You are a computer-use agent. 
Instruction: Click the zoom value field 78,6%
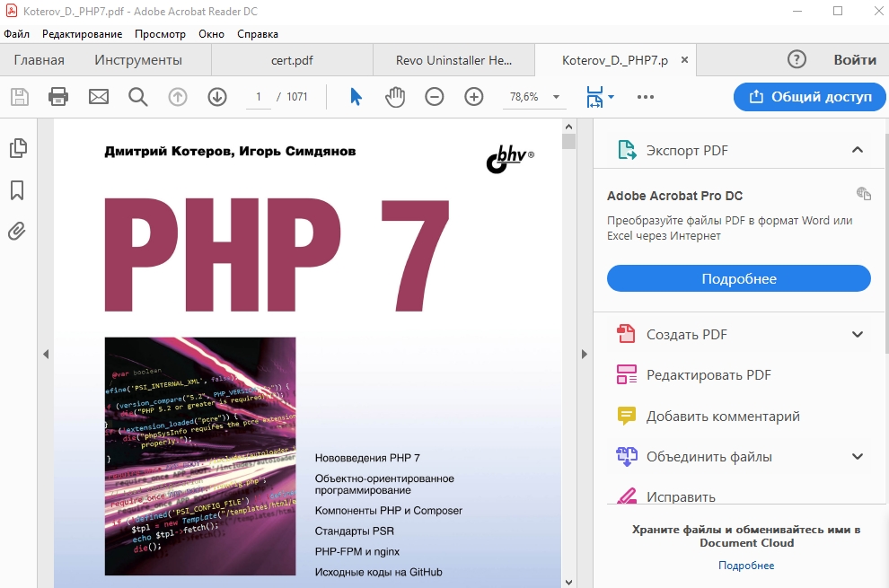point(524,97)
